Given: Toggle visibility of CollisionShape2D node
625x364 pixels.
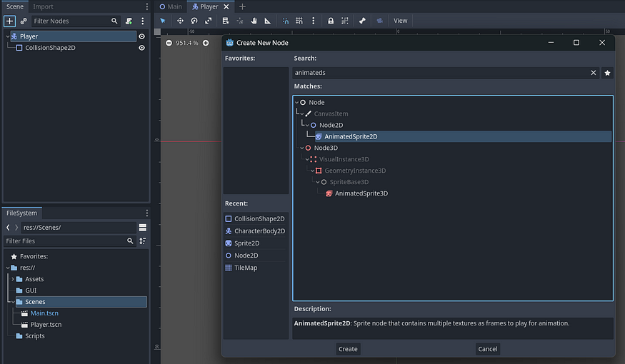Looking at the screenshot, I should click(142, 48).
